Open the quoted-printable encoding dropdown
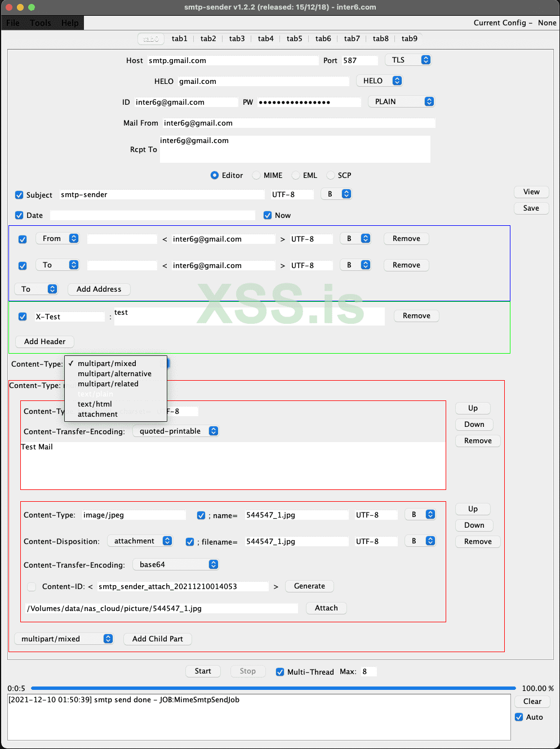The width and height of the screenshot is (560, 749). pyautogui.click(x=176, y=431)
